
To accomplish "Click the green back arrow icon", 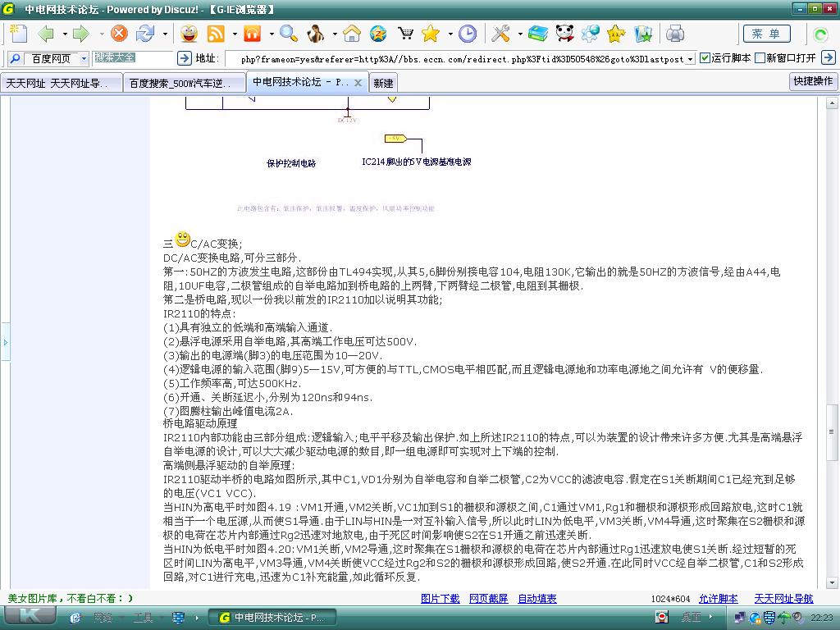I will click(47, 34).
